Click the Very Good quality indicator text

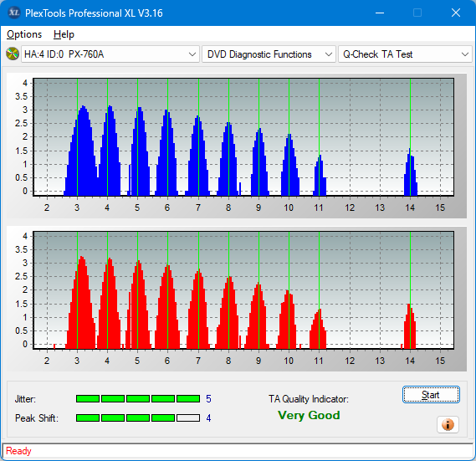(x=309, y=415)
